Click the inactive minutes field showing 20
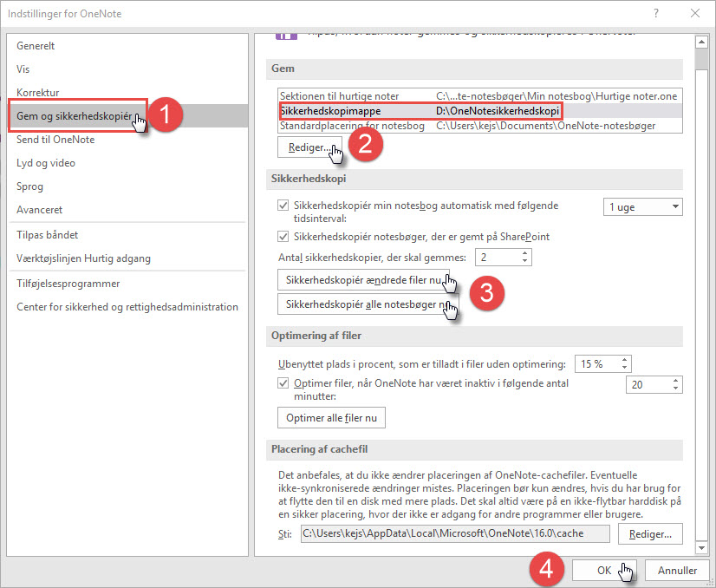Screen dimensions: 716x588 tap(648, 385)
